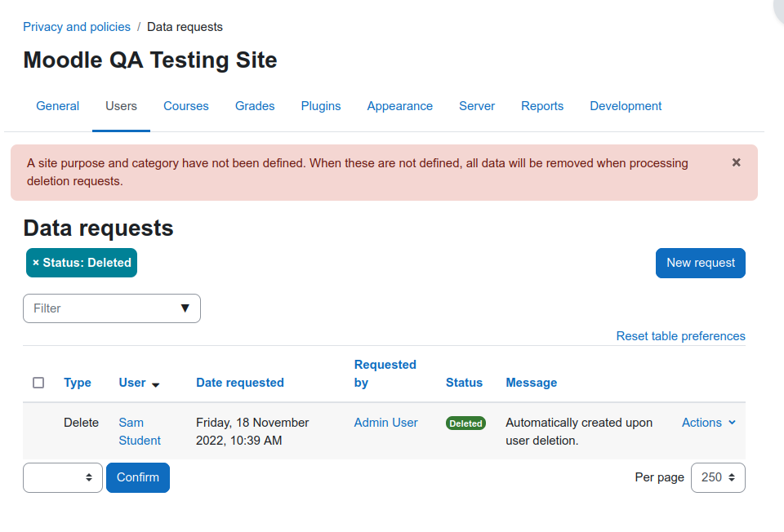Click inside the Filter input field

(103, 308)
